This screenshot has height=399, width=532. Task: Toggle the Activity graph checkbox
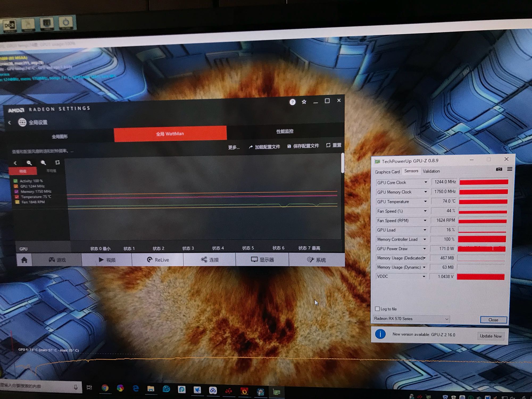tap(15, 181)
